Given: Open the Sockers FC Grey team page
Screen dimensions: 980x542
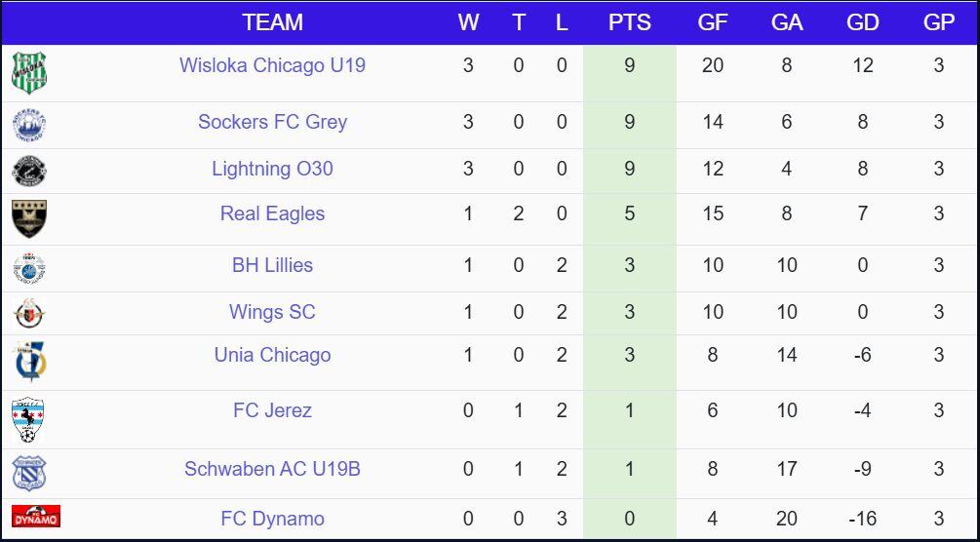Looking at the screenshot, I should 272,122.
